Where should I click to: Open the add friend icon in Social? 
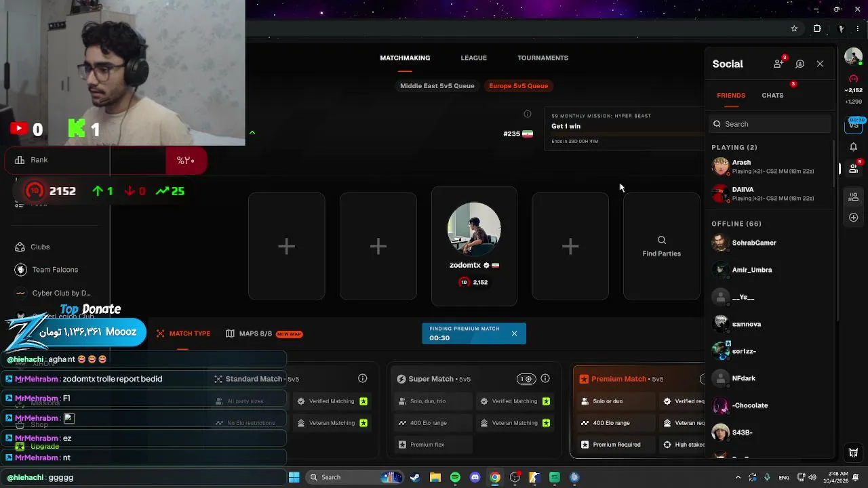pyautogui.click(x=778, y=64)
